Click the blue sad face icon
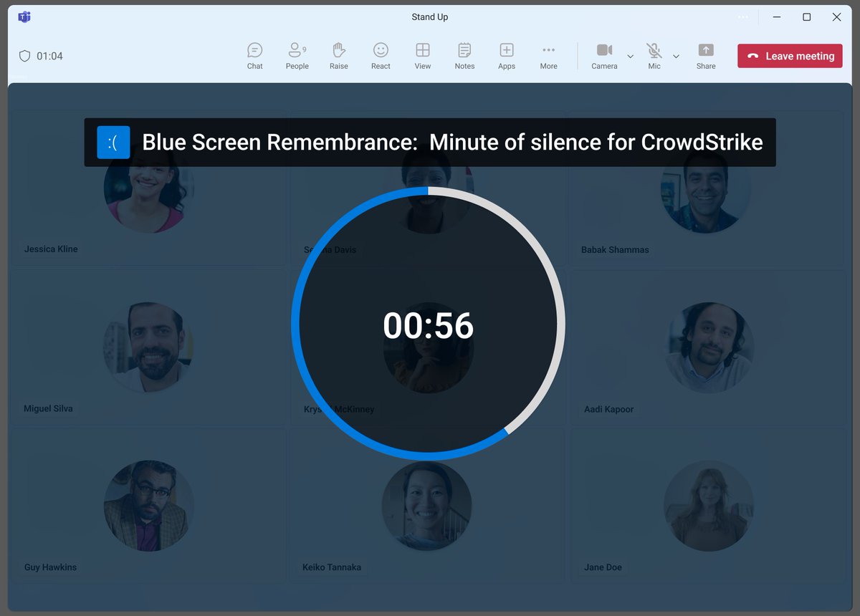Image resolution: width=860 pixels, height=616 pixels. 113,142
